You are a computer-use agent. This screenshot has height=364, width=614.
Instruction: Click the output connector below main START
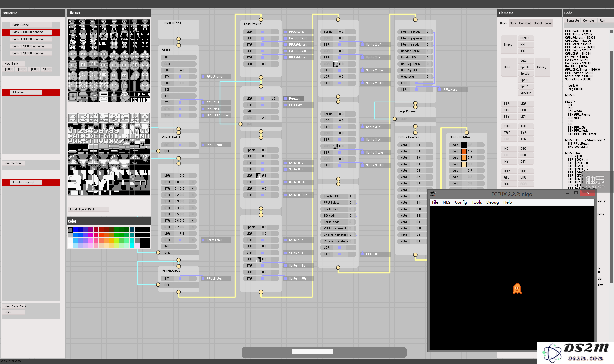[x=179, y=39]
